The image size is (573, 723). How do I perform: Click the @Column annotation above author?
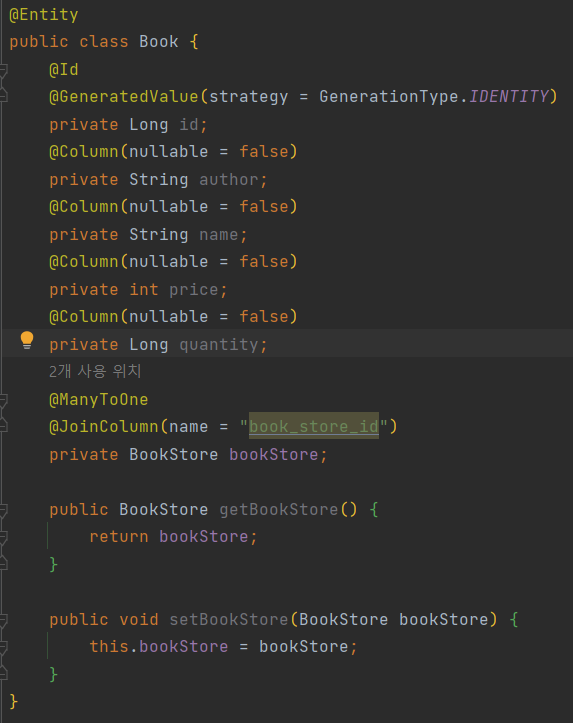coord(83,152)
